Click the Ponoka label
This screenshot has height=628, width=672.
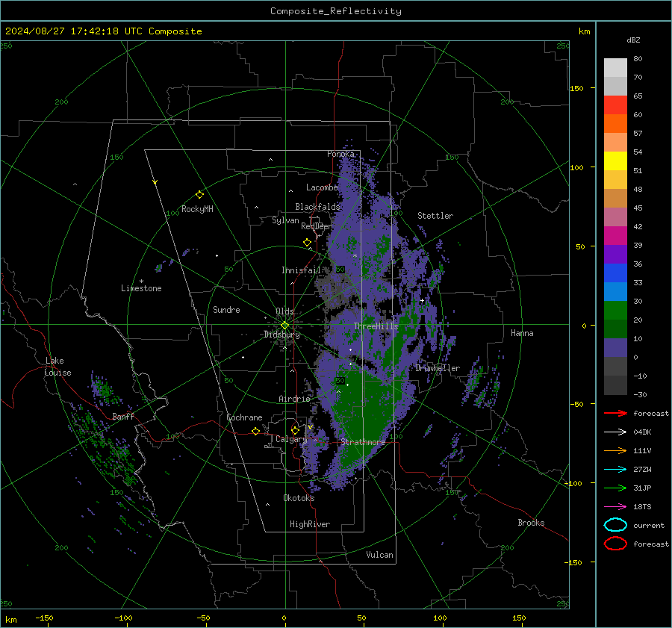(x=340, y=154)
